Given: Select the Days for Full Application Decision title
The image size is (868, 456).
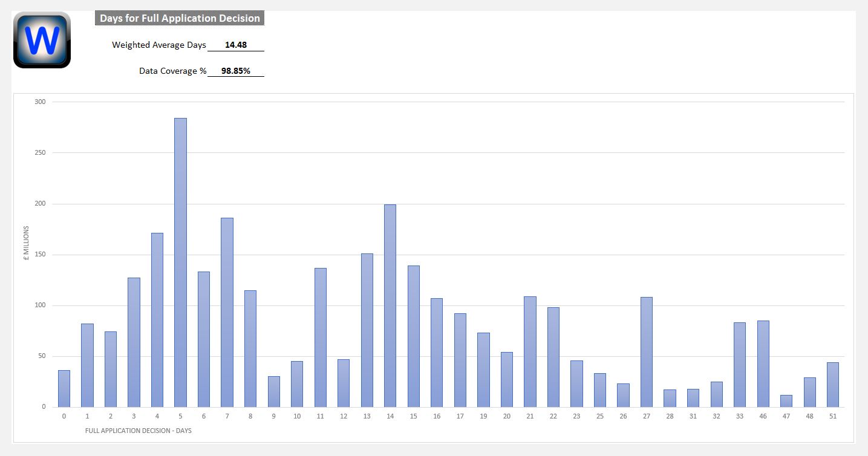Looking at the screenshot, I should [x=180, y=18].
